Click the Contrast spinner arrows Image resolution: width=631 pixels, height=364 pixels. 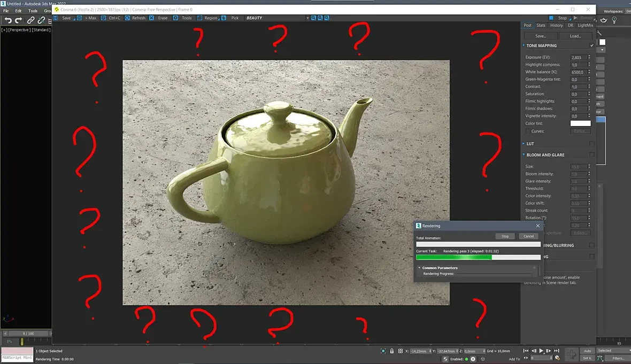[x=589, y=87]
